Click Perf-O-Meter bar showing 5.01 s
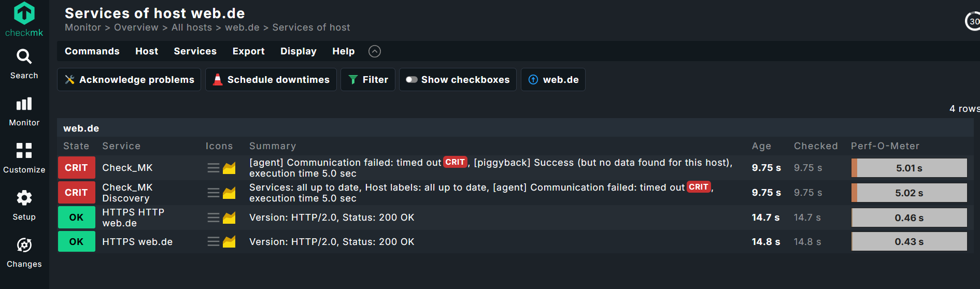 [x=909, y=168]
